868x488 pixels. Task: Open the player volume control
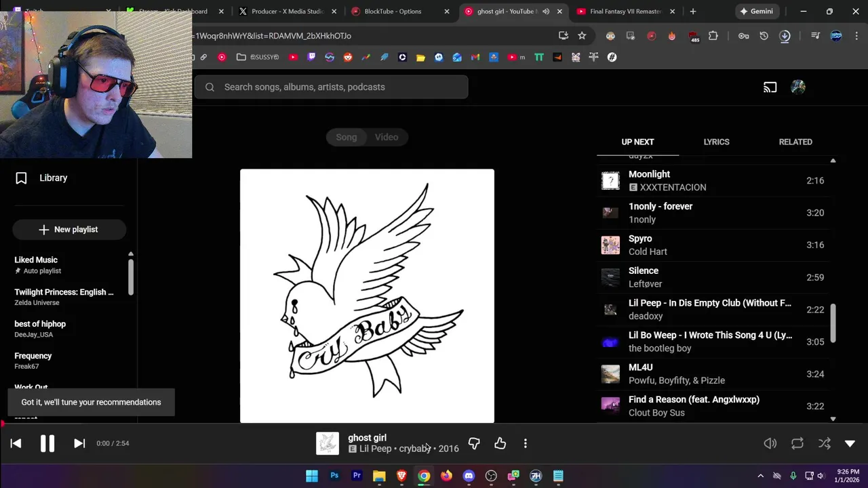click(x=770, y=443)
